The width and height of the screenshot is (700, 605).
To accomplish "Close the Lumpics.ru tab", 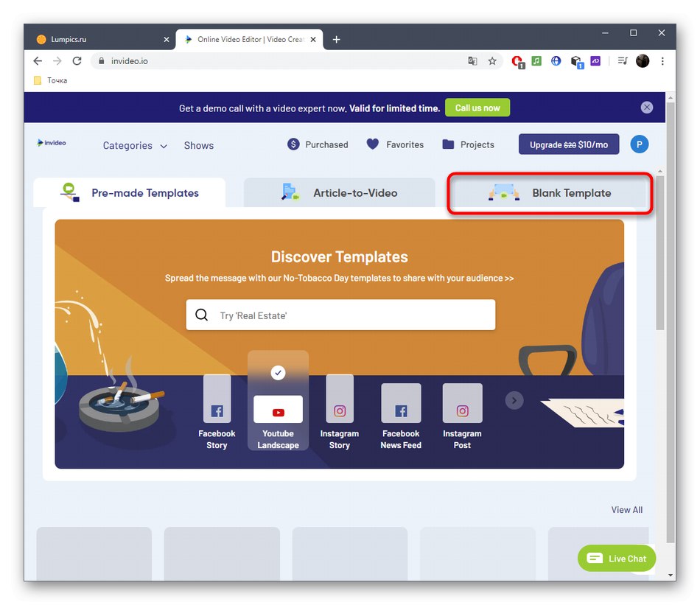I will [167, 39].
